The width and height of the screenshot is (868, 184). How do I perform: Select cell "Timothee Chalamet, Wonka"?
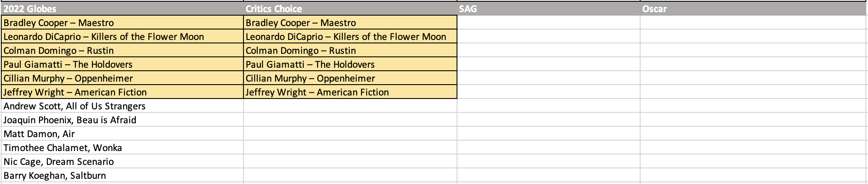[122, 148]
